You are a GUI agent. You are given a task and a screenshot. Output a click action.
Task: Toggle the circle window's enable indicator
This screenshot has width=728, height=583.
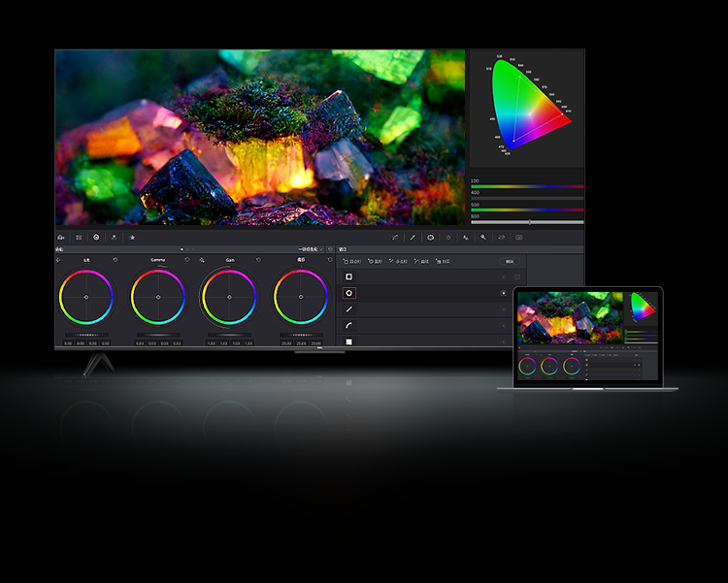[x=504, y=293]
